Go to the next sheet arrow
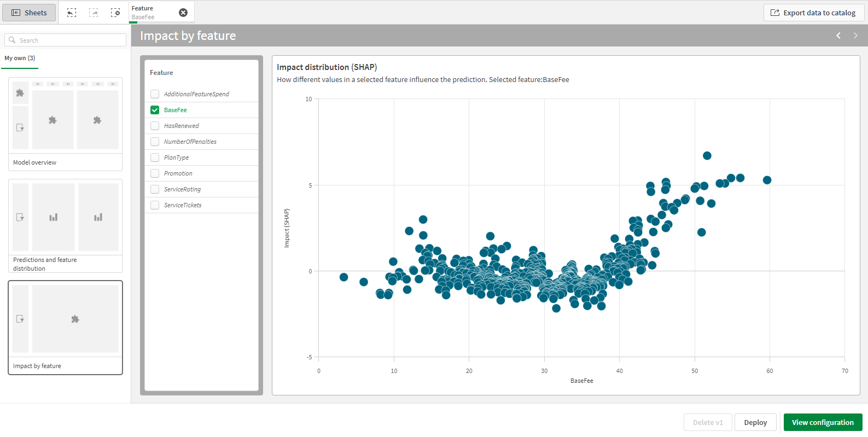 pyautogui.click(x=855, y=36)
